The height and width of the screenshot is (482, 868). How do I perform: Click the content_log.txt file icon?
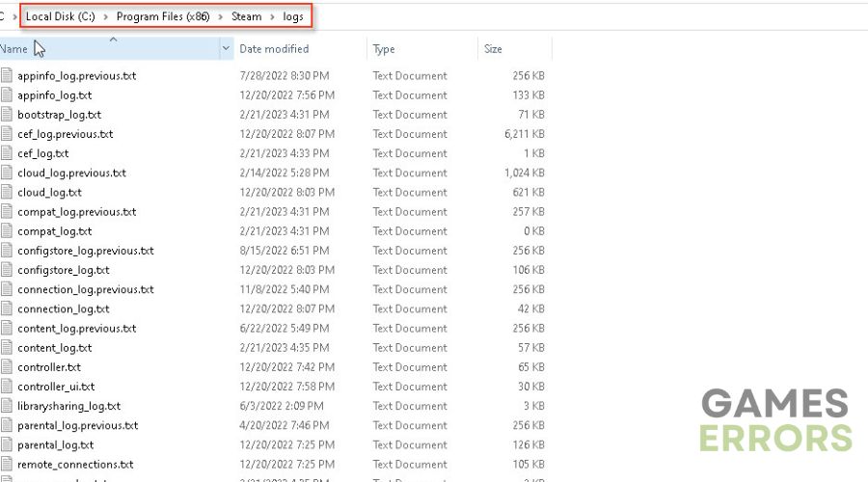[6, 347]
